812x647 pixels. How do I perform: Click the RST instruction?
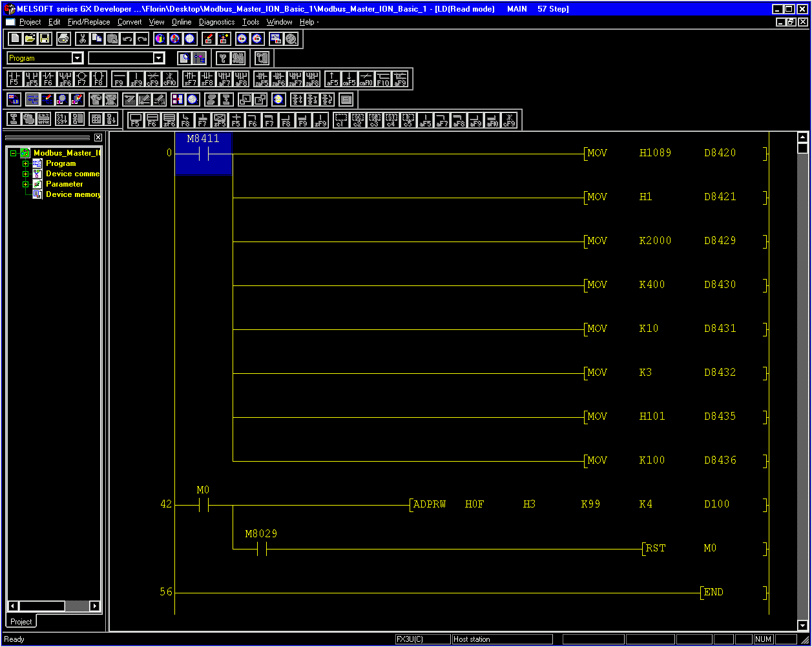656,548
